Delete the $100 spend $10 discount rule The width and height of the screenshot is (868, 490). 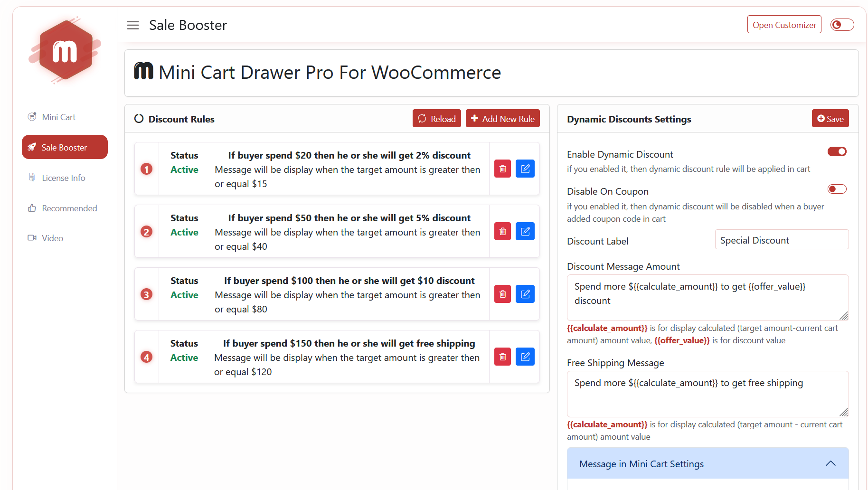[502, 294]
